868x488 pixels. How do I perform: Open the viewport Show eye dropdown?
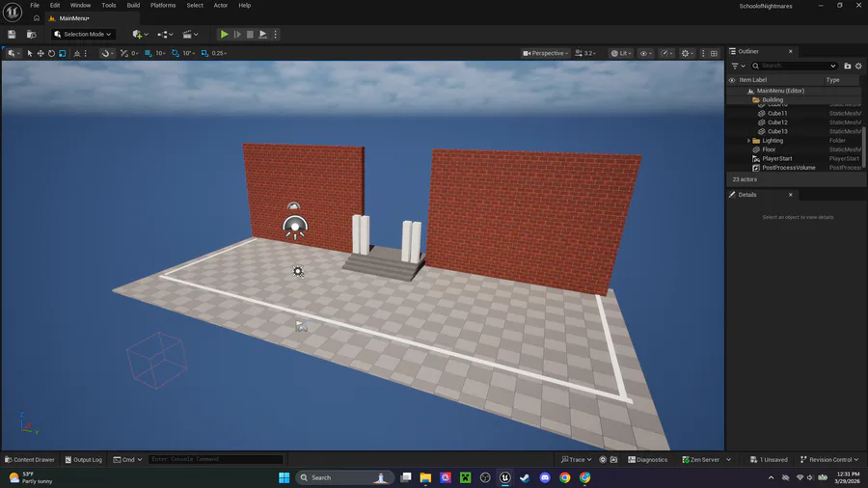coord(646,53)
